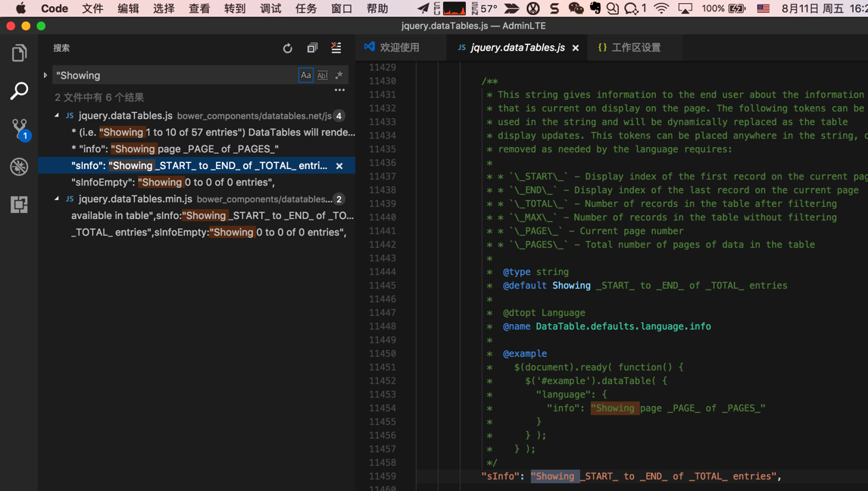Clear the search results
The width and height of the screenshot is (868, 491).
pyautogui.click(x=336, y=48)
